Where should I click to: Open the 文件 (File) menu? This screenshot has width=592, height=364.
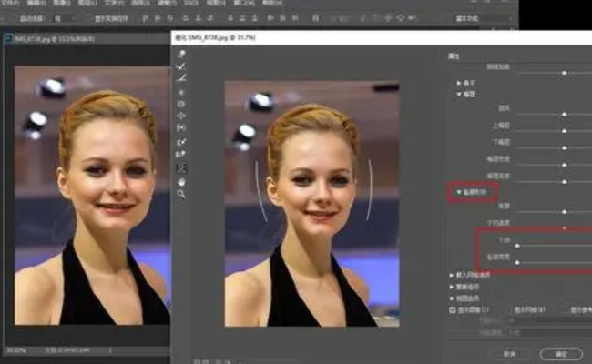(11, 4)
